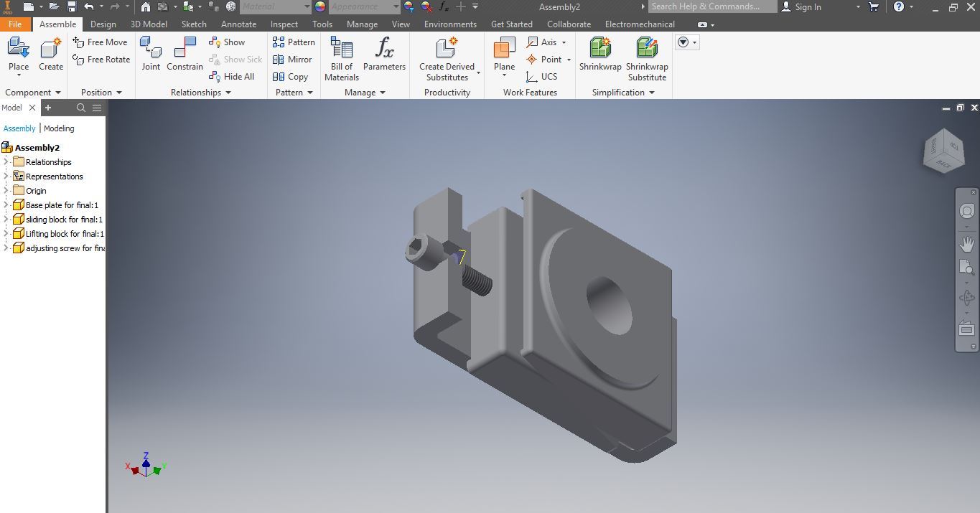This screenshot has width=980, height=513.
Task: Open Bill of Materials
Action: 342,58
